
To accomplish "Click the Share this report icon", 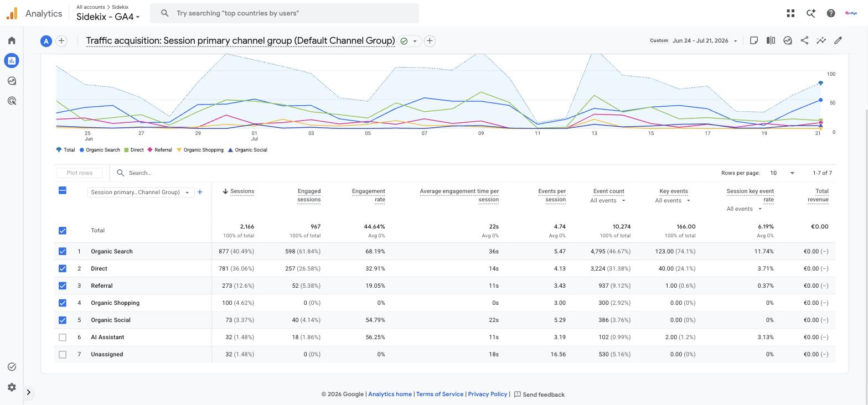I will click(x=804, y=40).
